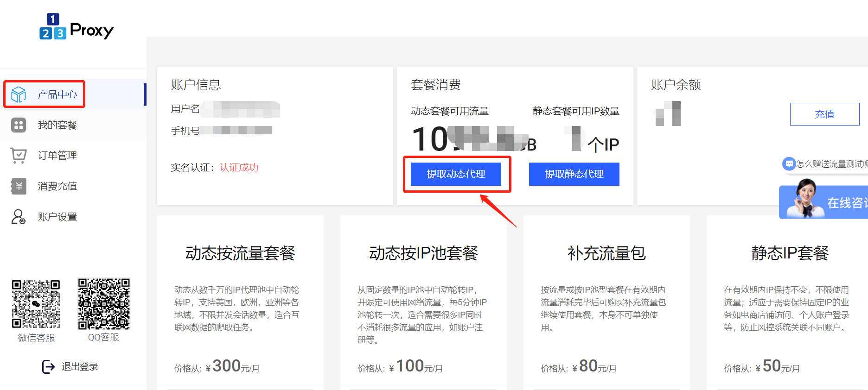Open 订单管理 from sidebar
The height and width of the screenshot is (390, 868).
pos(57,156)
